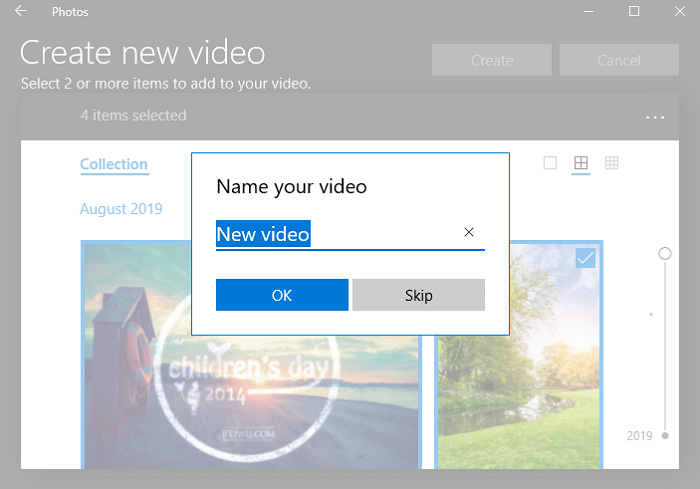Switch to large single-square view
This screenshot has width=700, height=489.
(550, 163)
